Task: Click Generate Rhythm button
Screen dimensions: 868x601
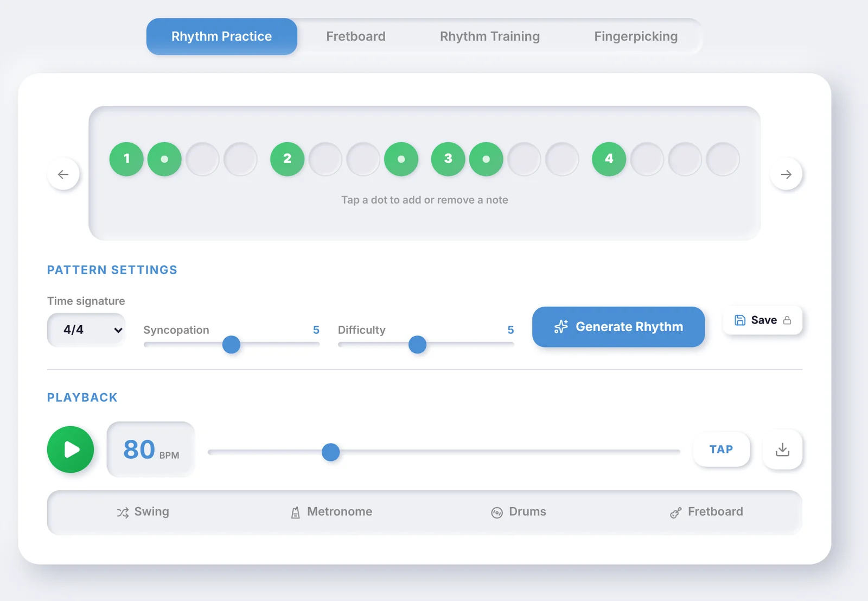Action: [x=618, y=327]
